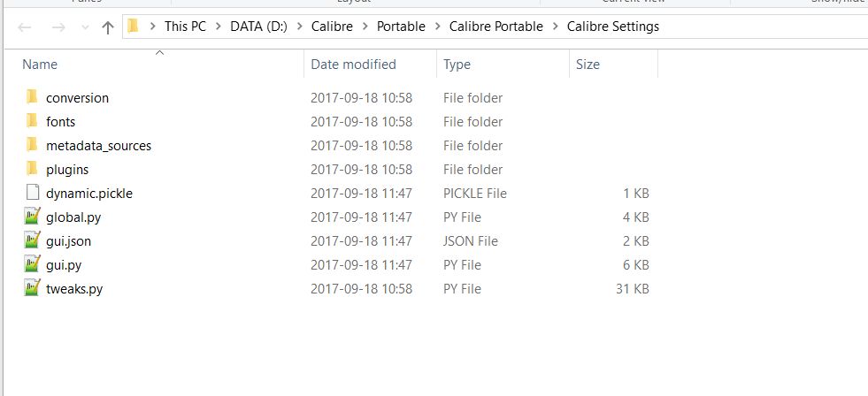Click the plugins folder icon
Image resolution: width=868 pixels, height=396 pixels.
[32, 169]
